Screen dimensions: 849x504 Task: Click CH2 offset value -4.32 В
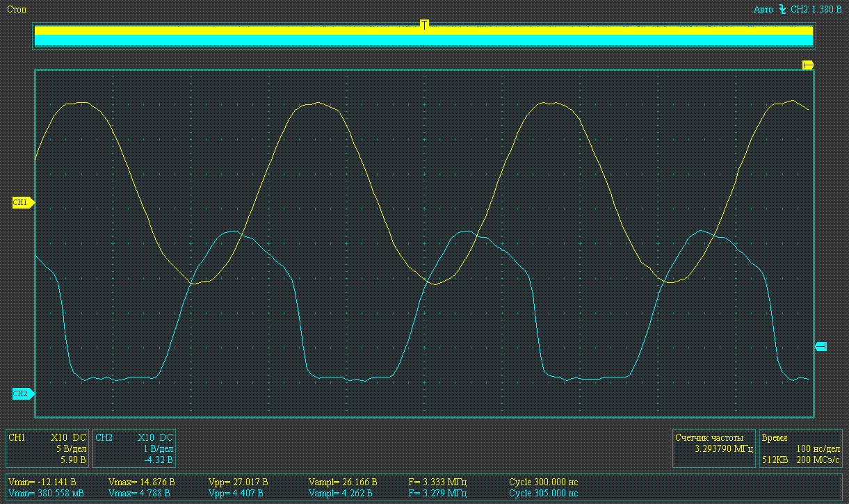coord(159,460)
